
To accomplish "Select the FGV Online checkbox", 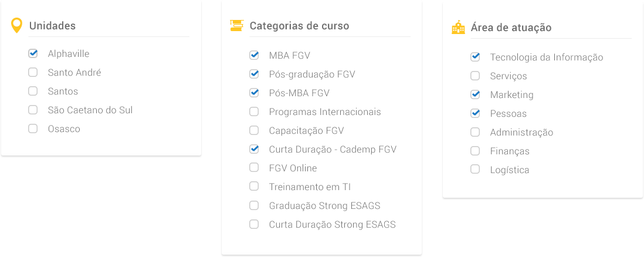I will [x=254, y=168].
